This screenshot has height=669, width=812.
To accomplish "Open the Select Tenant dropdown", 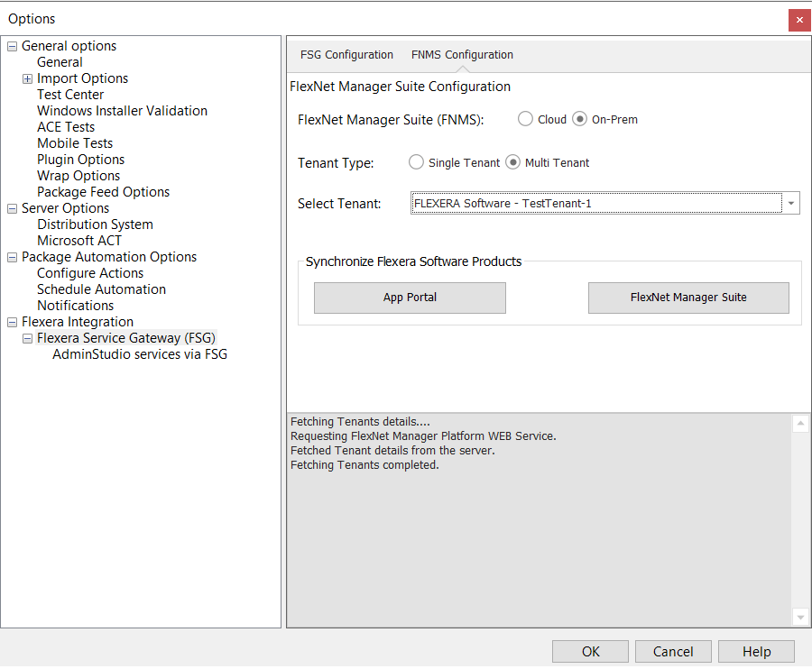I will point(791,204).
